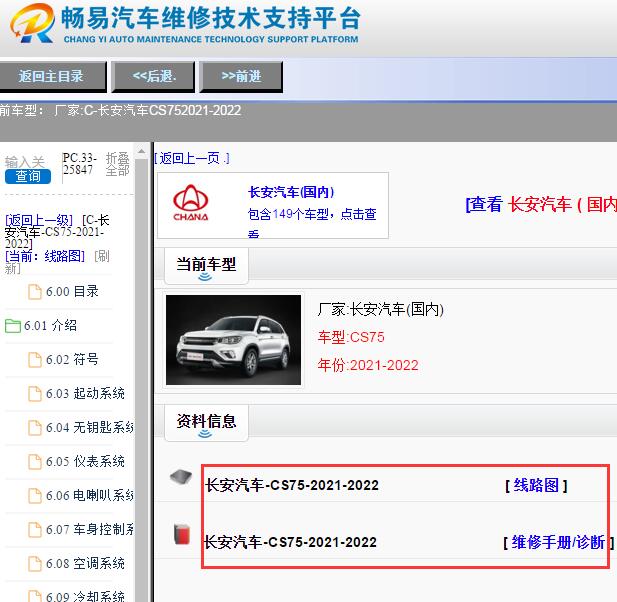Image resolution: width=617 pixels, height=602 pixels.
Task: Expand the 6.01 介绍 folder
Action: pos(13,326)
